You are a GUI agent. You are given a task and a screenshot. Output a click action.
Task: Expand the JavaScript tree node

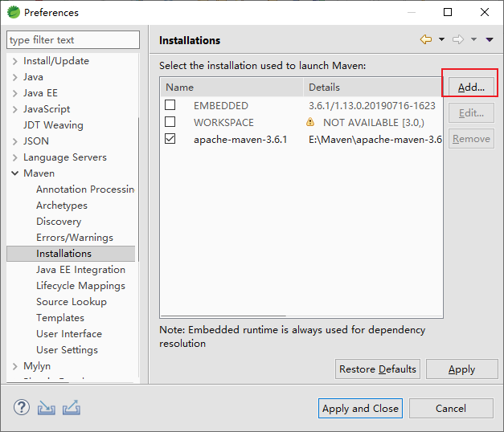(x=14, y=109)
